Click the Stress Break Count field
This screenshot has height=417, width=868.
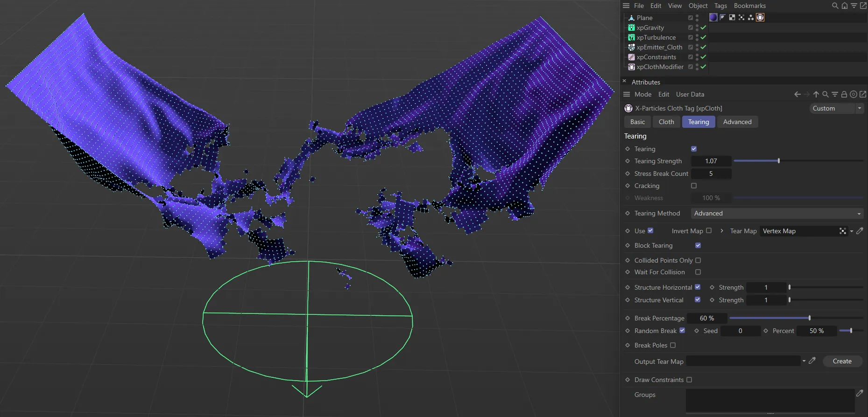711,174
